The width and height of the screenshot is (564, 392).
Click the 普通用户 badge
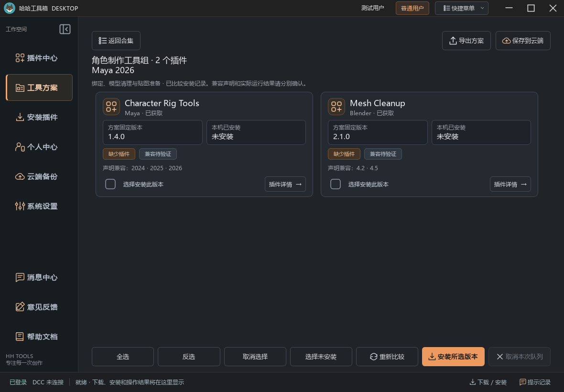click(x=412, y=8)
